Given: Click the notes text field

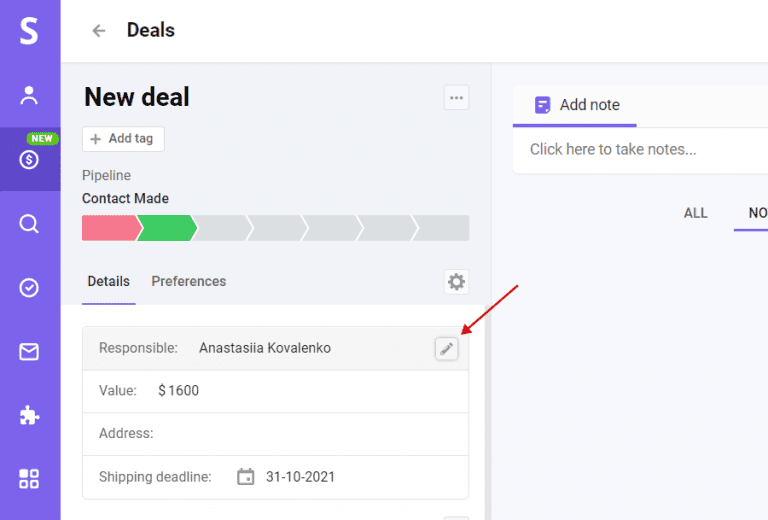Looking at the screenshot, I should click(640, 150).
